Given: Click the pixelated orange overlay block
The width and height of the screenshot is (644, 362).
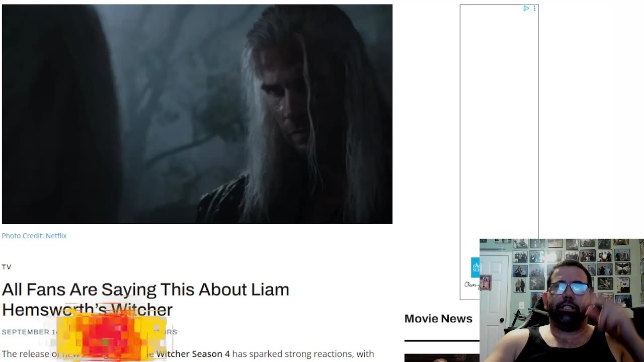Looking at the screenshot, I should (111, 334).
